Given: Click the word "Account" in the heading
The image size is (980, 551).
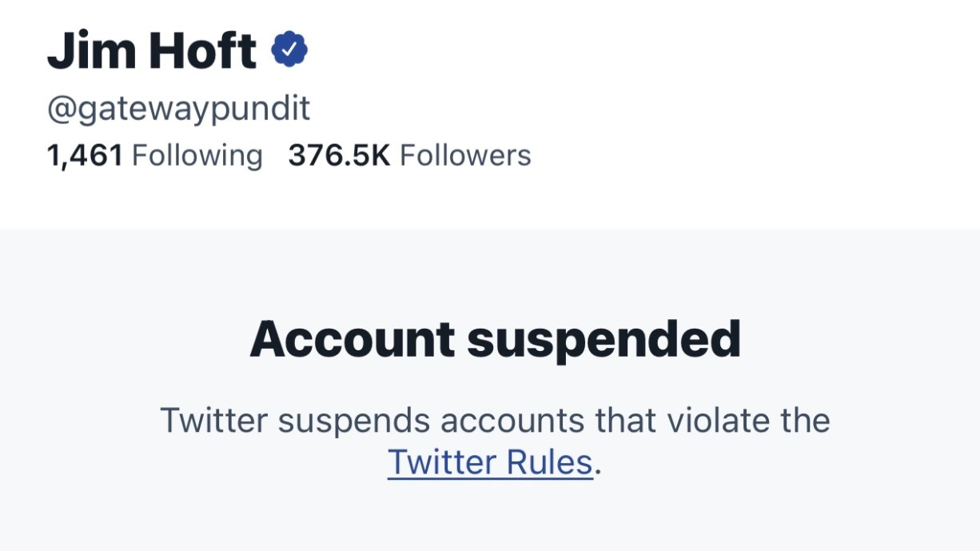Looking at the screenshot, I should pos(352,339).
